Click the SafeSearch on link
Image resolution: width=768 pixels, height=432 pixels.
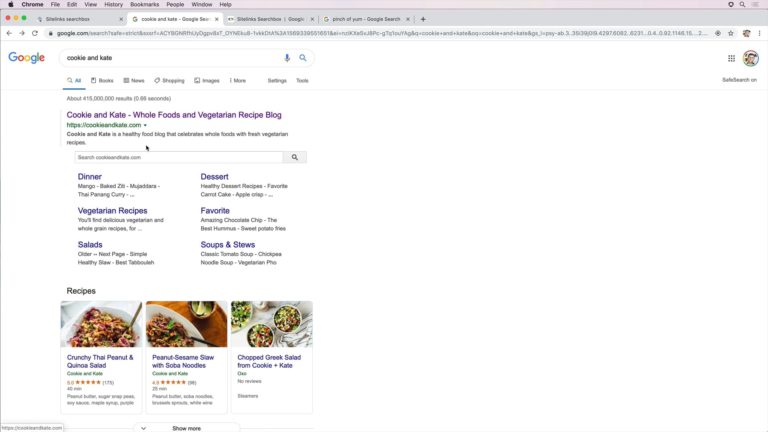click(x=739, y=80)
